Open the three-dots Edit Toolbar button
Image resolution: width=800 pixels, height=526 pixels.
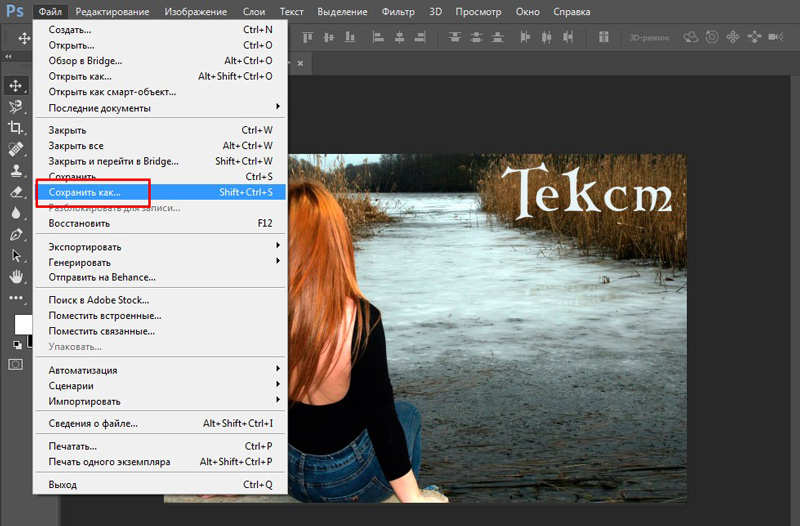(16, 297)
